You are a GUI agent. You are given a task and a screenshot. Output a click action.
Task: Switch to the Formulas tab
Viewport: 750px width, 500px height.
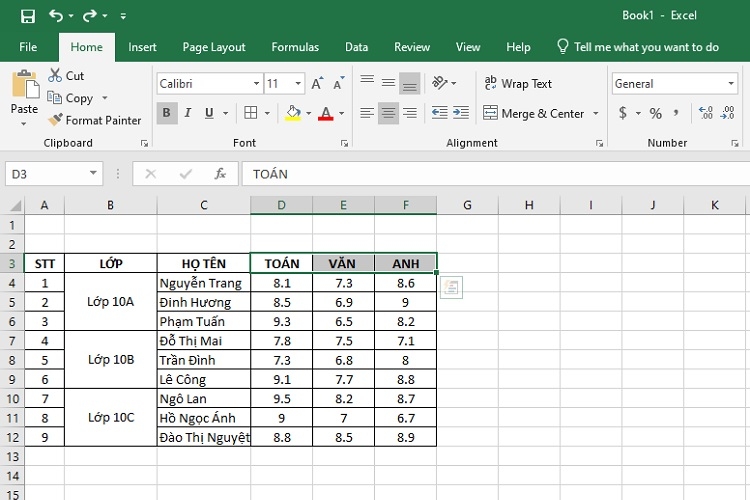295,47
